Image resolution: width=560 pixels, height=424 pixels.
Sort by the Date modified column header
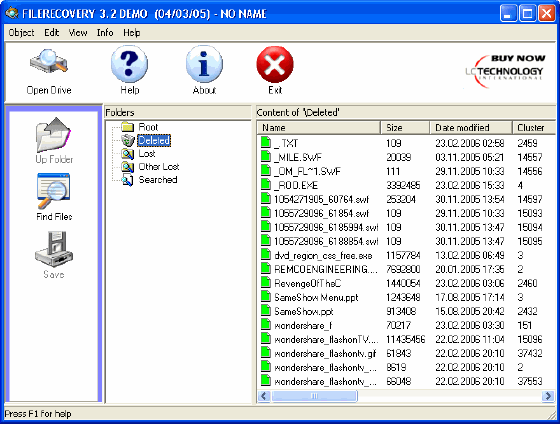coord(470,128)
